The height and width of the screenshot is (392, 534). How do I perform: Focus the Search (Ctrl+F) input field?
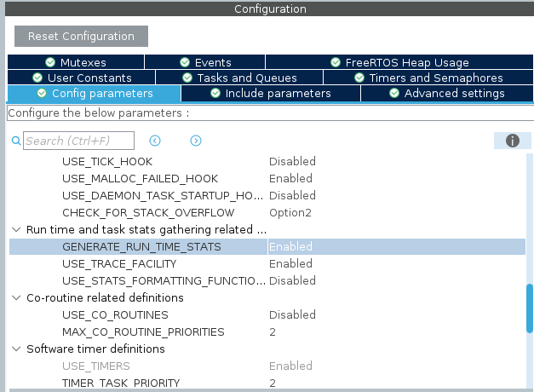[x=78, y=141]
